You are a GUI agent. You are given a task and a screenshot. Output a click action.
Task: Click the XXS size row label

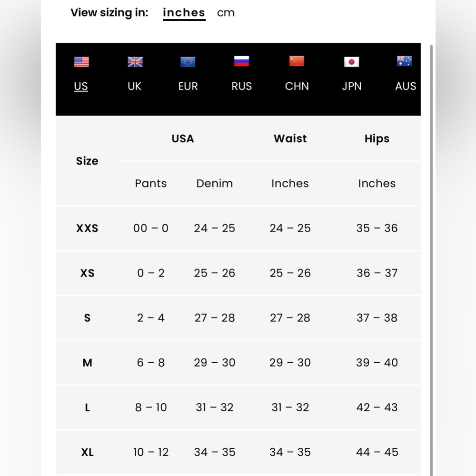[87, 228]
